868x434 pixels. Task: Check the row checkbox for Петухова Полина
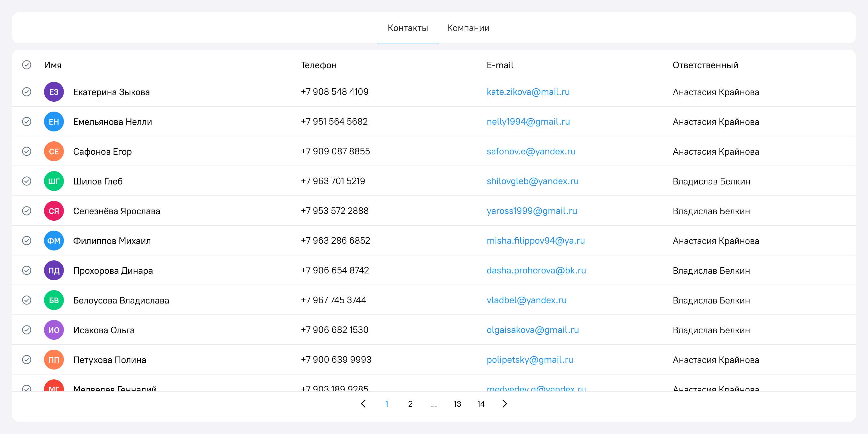pyautogui.click(x=27, y=360)
